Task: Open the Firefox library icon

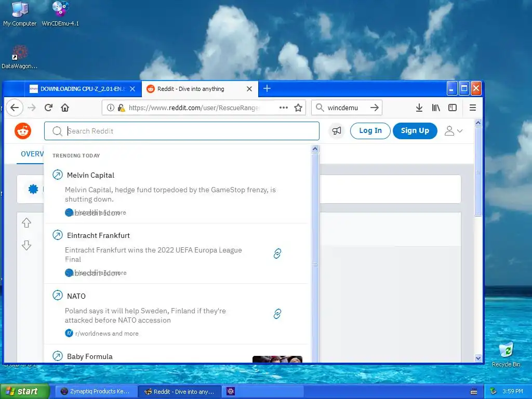Action: (436, 108)
